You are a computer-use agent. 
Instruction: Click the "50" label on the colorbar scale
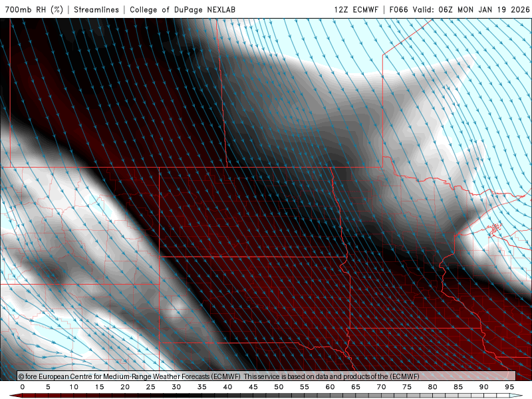point(279,387)
